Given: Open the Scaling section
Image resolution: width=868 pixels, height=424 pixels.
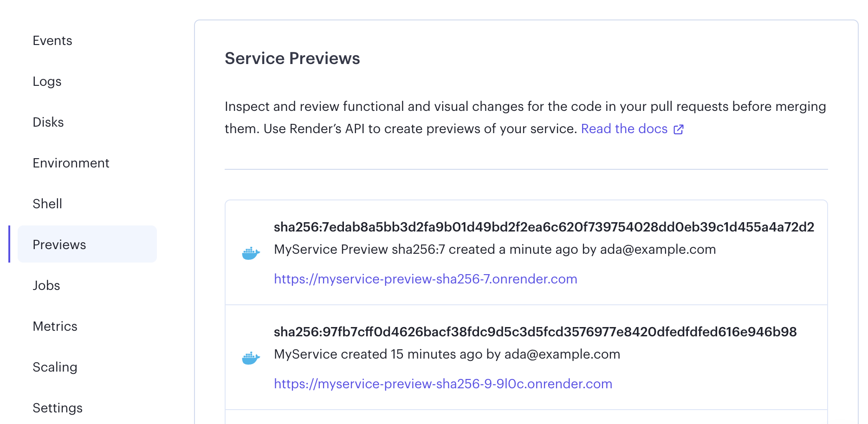Looking at the screenshot, I should pos(55,367).
